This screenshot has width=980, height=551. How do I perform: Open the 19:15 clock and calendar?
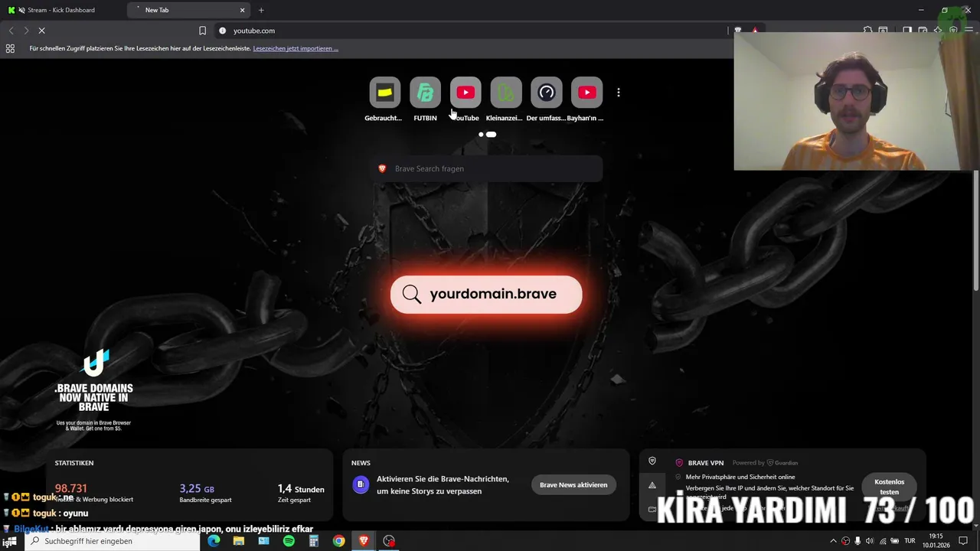(x=936, y=541)
